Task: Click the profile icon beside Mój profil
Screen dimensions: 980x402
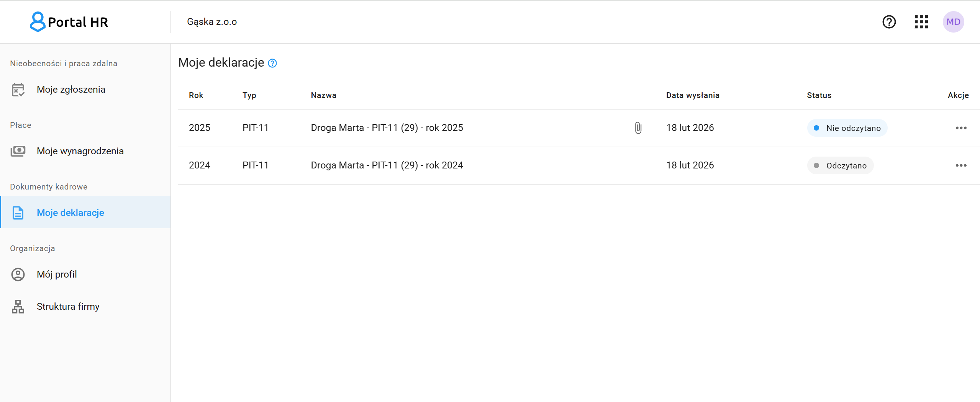Action: (18, 275)
